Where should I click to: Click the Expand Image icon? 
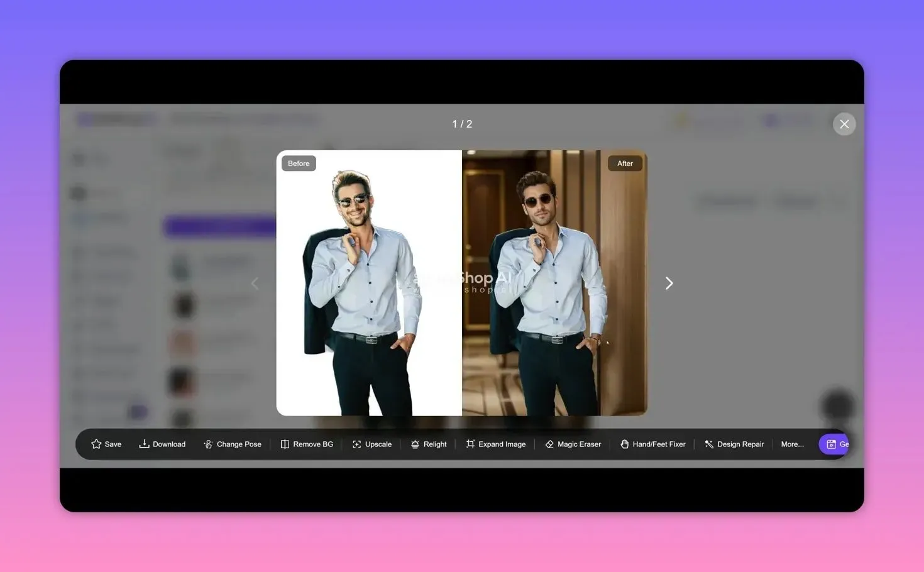[x=470, y=444]
